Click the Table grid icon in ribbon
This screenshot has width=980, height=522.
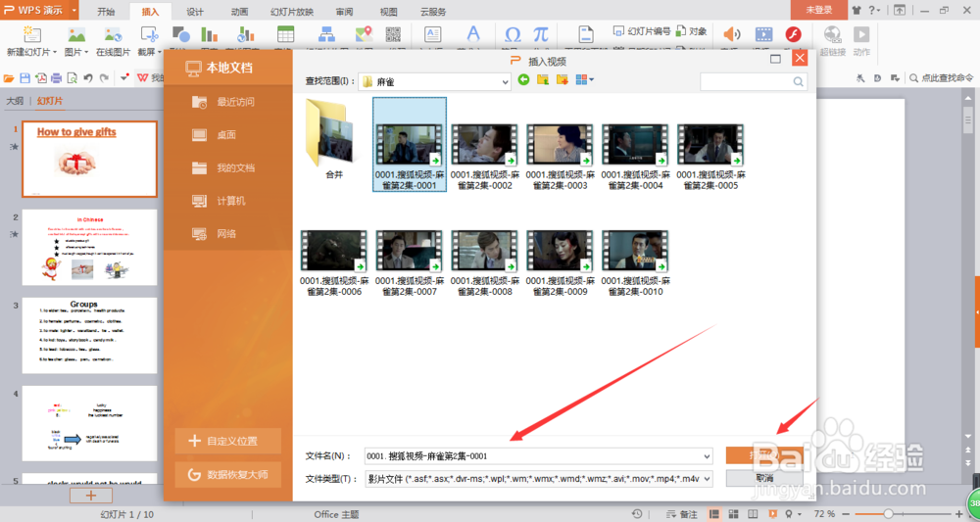285,34
